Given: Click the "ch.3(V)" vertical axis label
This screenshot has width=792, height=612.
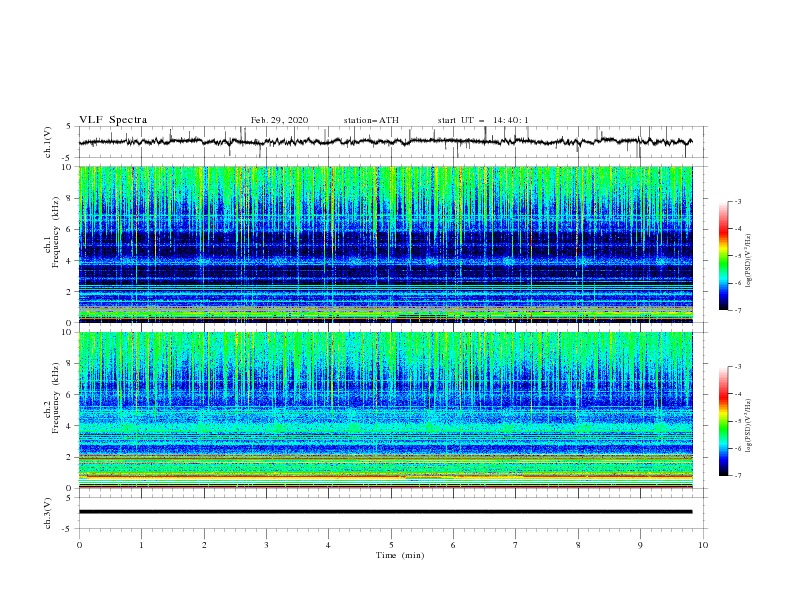Looking at the screenshot, I should click(x=48, y=513).
